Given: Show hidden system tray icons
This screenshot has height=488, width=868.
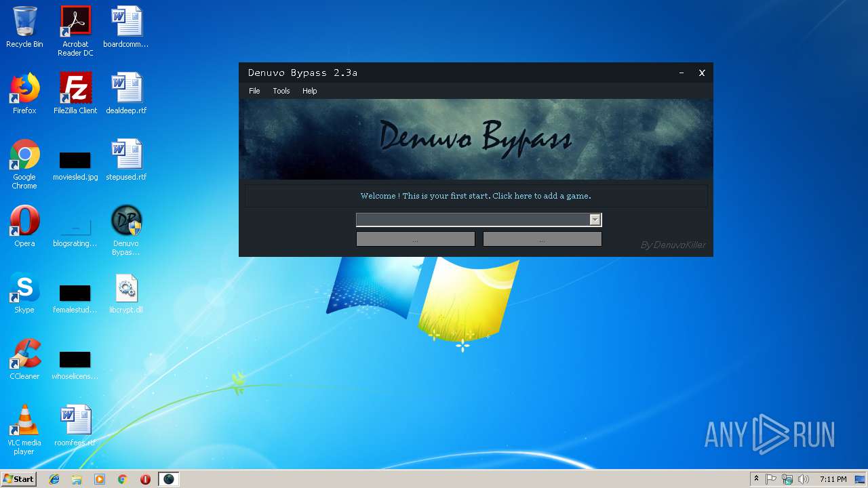Looking at the screenshot, I should 756,479.
